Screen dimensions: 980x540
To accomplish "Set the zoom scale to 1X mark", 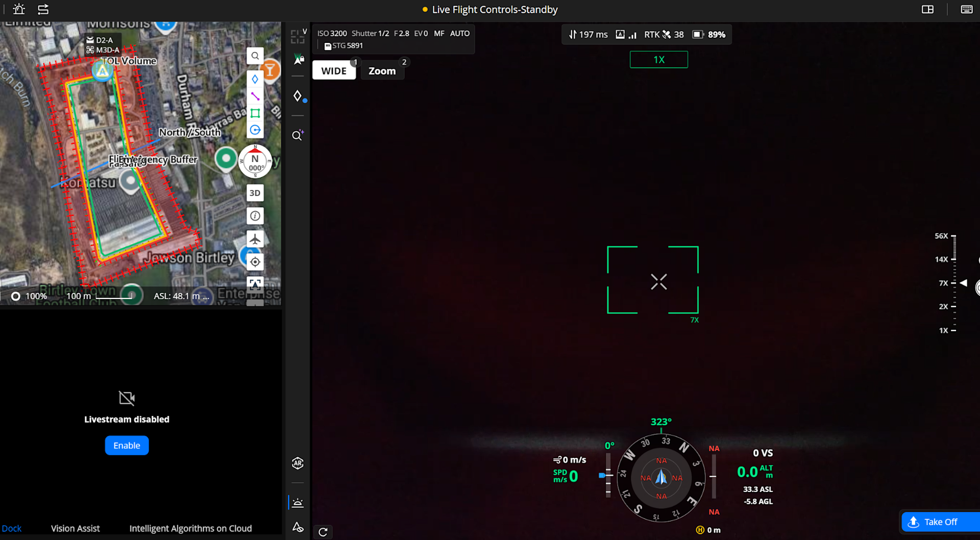I will 947,330.
